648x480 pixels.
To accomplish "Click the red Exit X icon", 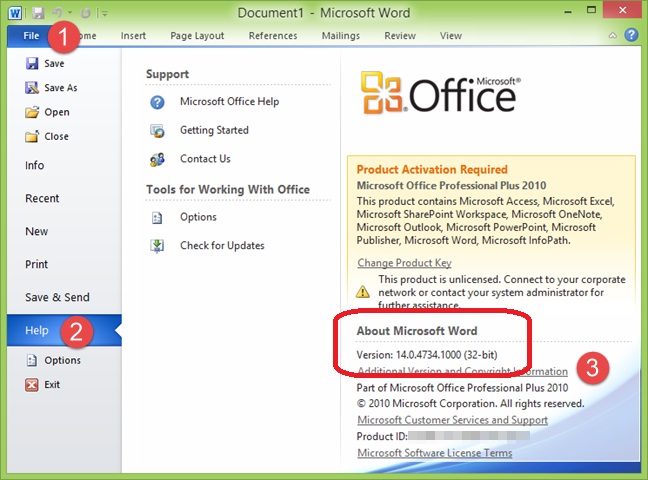I will click(x=32, y=384).
